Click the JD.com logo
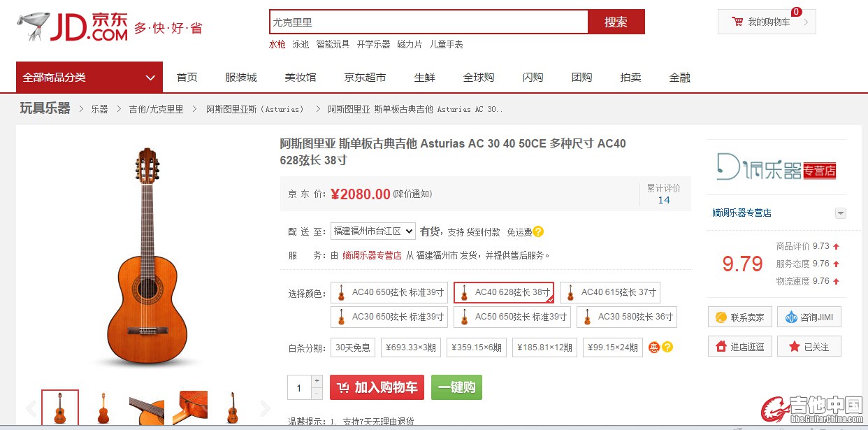The height and width of the screenshot is (430, 868). (x=73, y=27)
